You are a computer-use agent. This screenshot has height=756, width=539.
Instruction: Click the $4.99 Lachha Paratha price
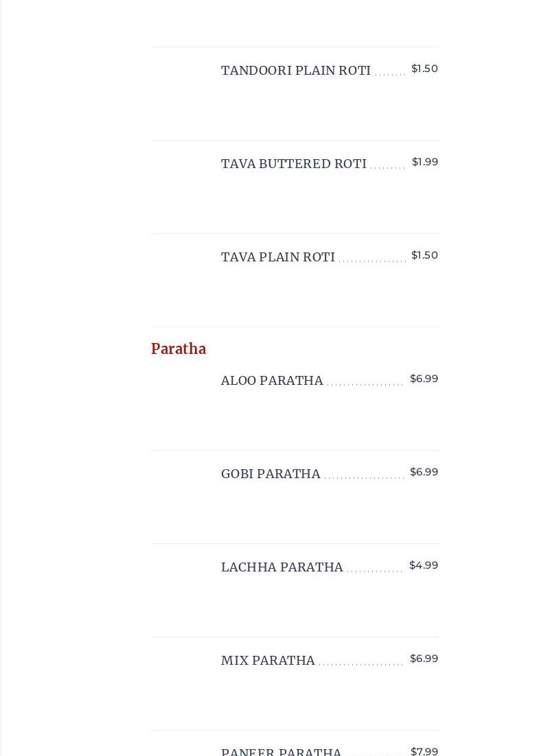coord(424,565)
